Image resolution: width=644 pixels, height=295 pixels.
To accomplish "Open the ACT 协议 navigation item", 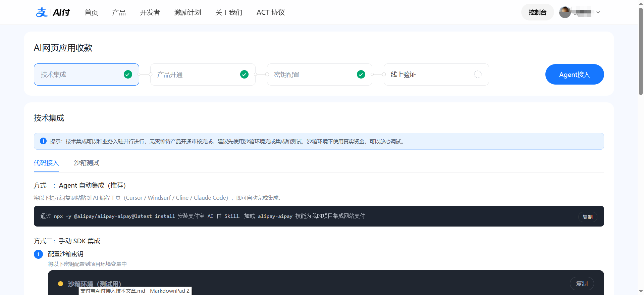I will 271,12.
